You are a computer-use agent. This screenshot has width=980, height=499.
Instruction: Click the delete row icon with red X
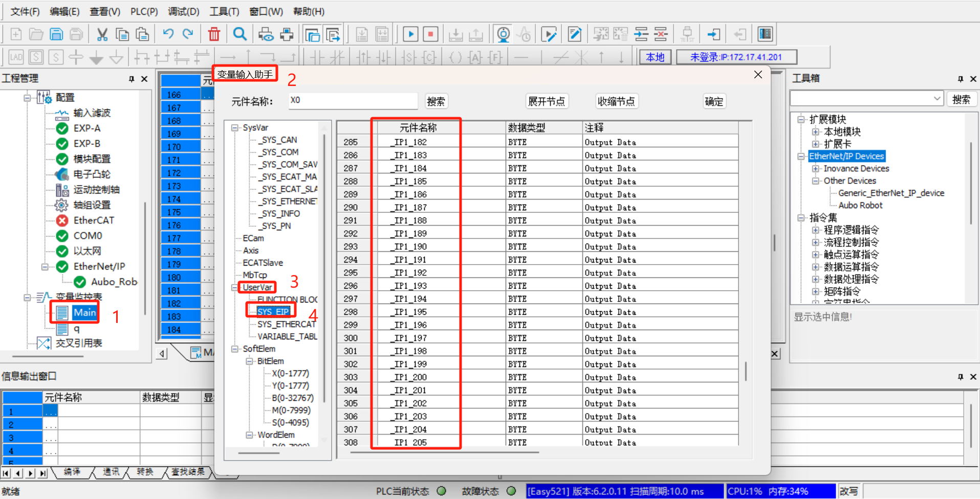click(661, 34)
